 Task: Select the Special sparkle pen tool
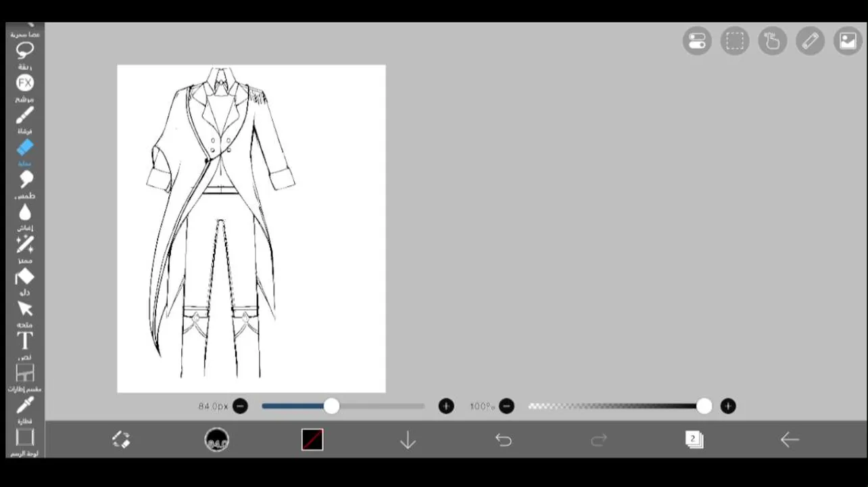25,244
